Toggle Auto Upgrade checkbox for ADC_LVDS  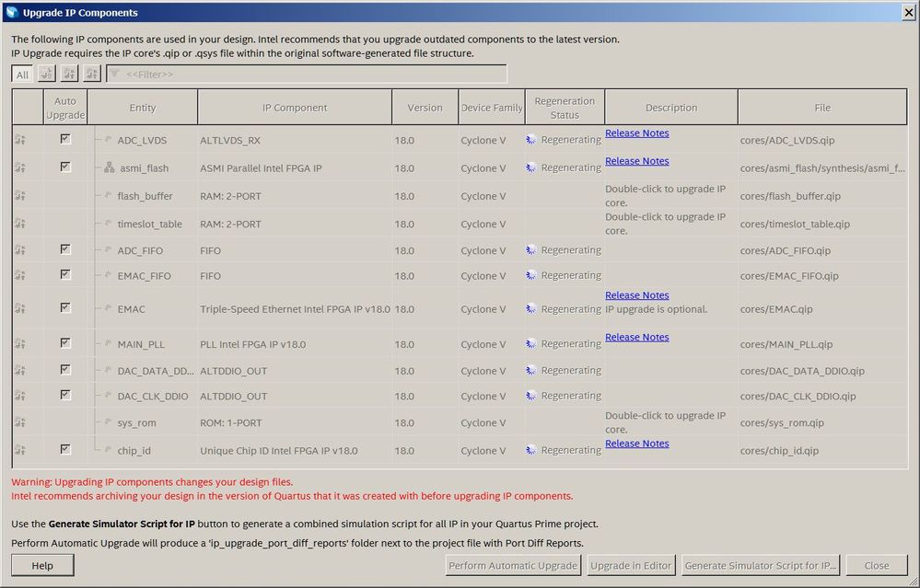pos(65,139)
